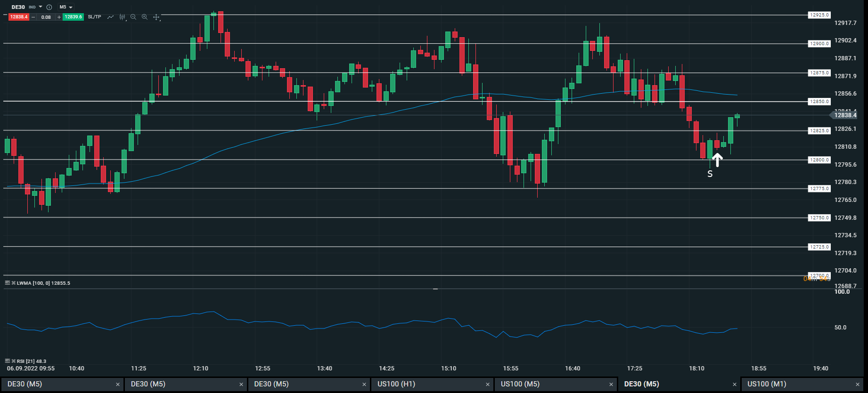Close the US100 (H1) tab
This screenshot has height=393, width=868.
pos(488,385)
